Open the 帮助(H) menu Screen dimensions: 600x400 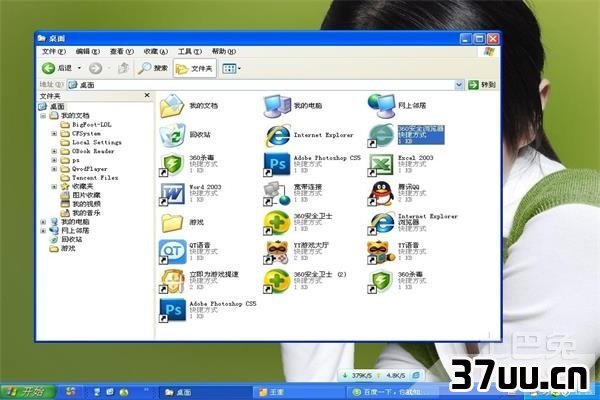pos(224,51)
